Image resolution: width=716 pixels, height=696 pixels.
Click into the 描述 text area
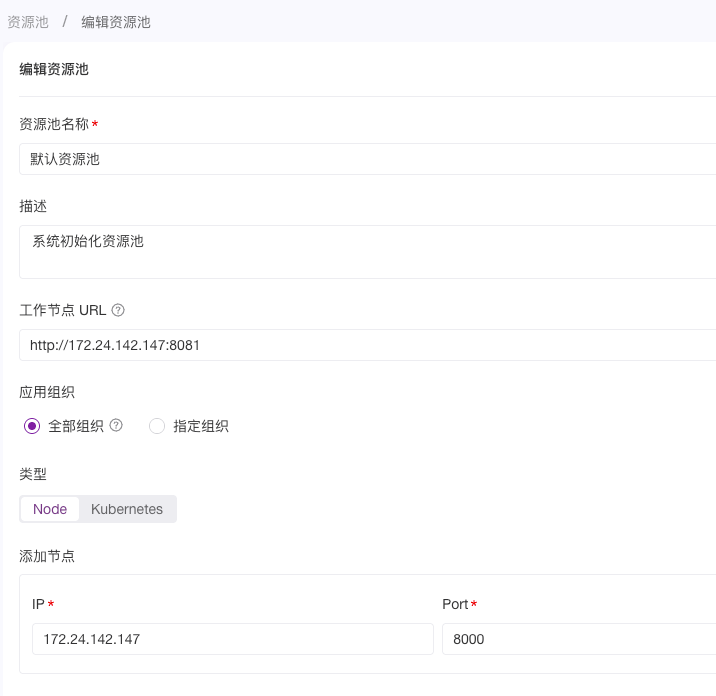point(368,252)
